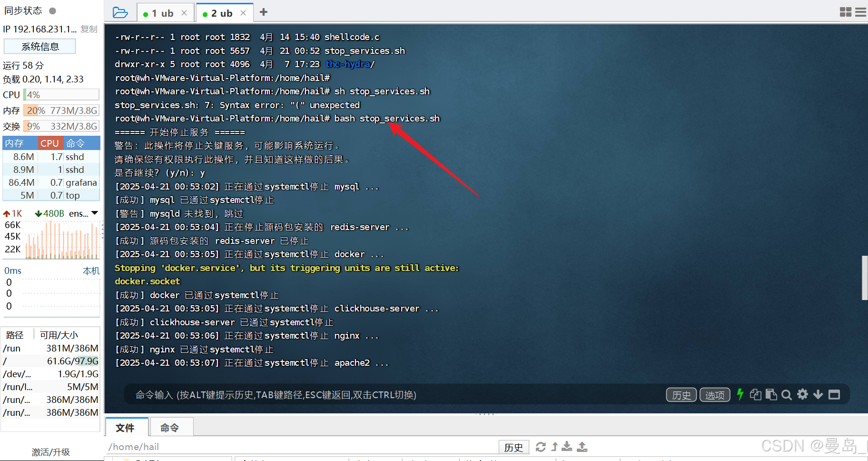Expand the network interface ens dropdown
The width and height of the screenshot is (868, 461).
point(95,213)
